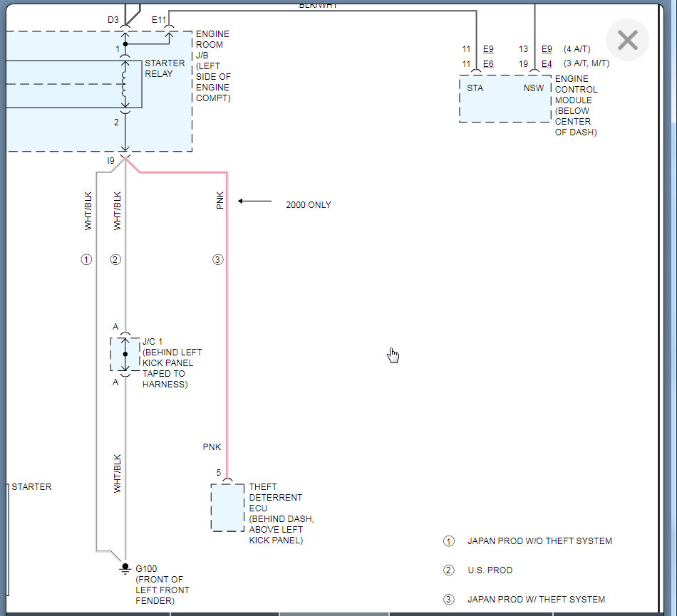Click the circled 1 marker on the wire
Viewport: 677px width, 616px height.
pos(86,260)
